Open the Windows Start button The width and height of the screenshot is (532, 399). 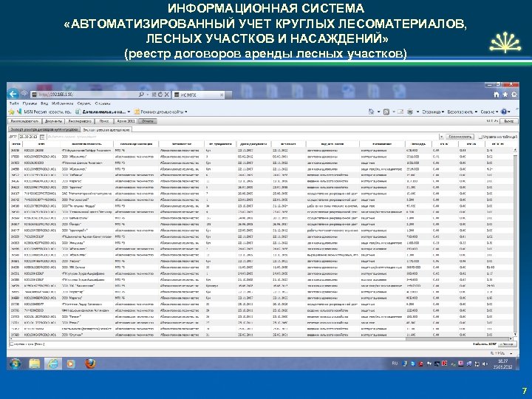pyautogui.click(x=16, y=364)
